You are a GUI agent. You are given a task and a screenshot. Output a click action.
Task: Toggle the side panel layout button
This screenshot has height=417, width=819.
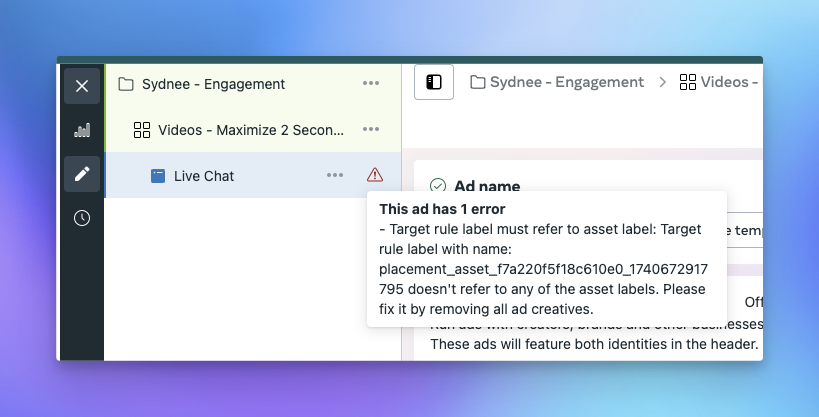[434, 82]
